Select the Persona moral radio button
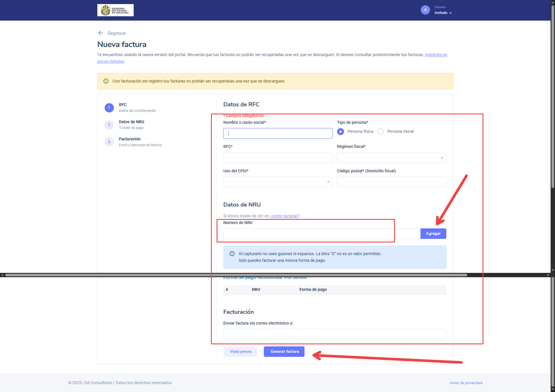Viewport: 555px width, 392px height. coord(380,132)
